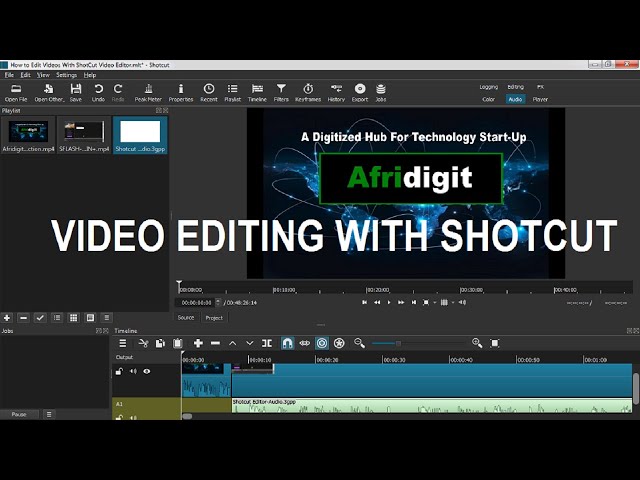This screenshot has width=640, height=480.
Task: Show the Jobs toolbar icon panel
Action: pyautogui.click(x=381, y=93)
